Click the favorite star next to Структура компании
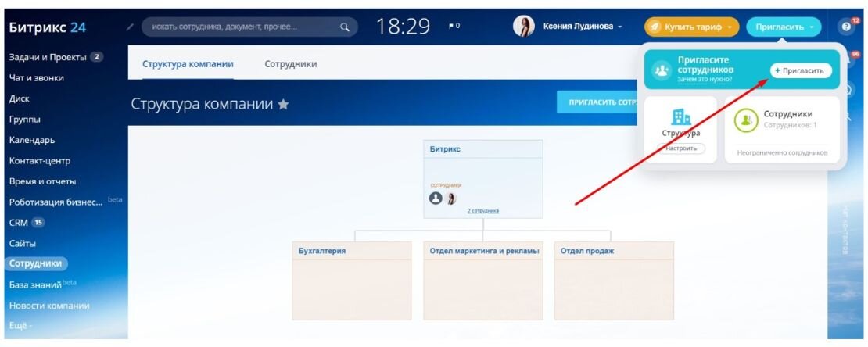 click(x=283, y=104)
